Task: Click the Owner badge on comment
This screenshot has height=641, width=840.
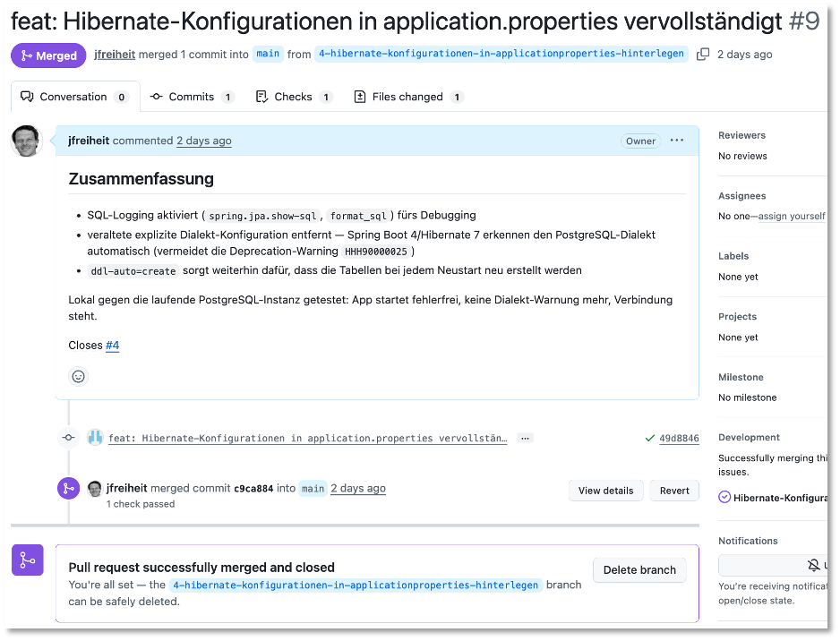Action: 640,141
